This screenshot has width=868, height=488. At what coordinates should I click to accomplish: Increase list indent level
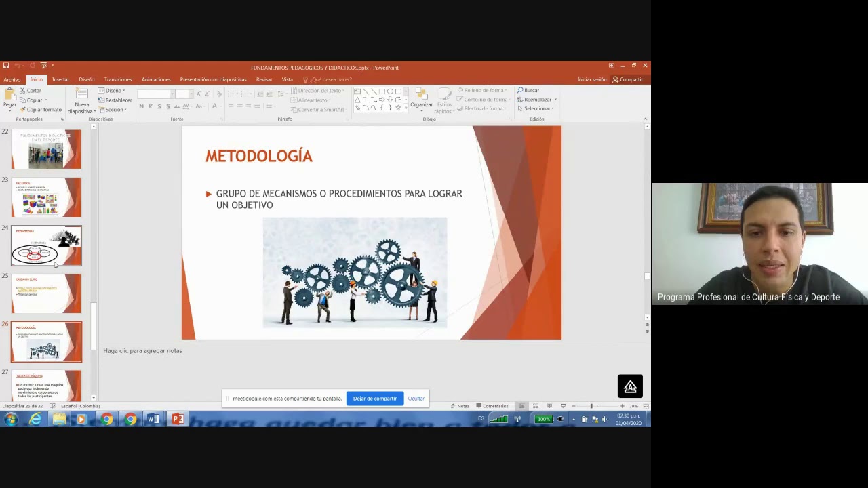pos(269,94)
